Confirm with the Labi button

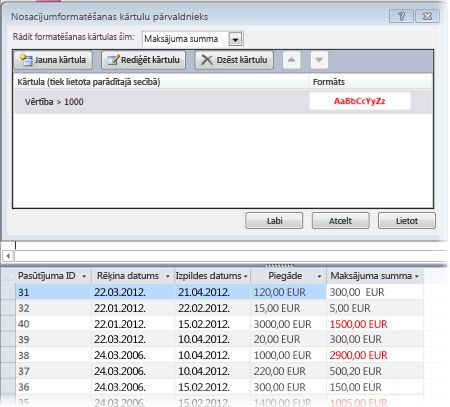coord(274,221)
